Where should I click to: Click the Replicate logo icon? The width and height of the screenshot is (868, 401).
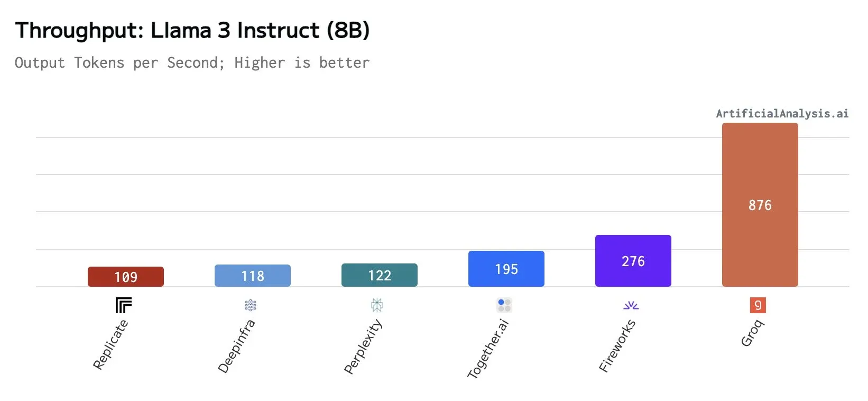tap(124, 305)
